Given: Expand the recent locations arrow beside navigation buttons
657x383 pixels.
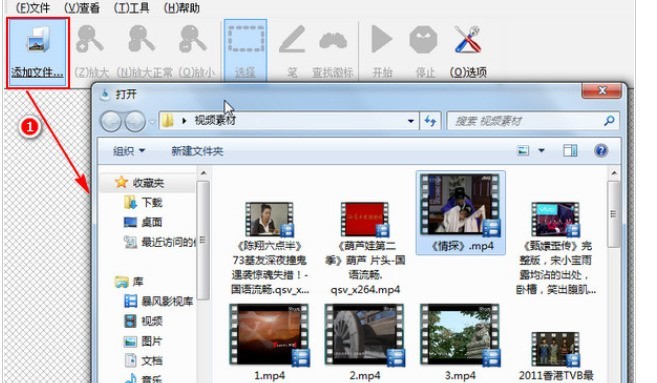Looking at the screenshot, I should 152,122.
